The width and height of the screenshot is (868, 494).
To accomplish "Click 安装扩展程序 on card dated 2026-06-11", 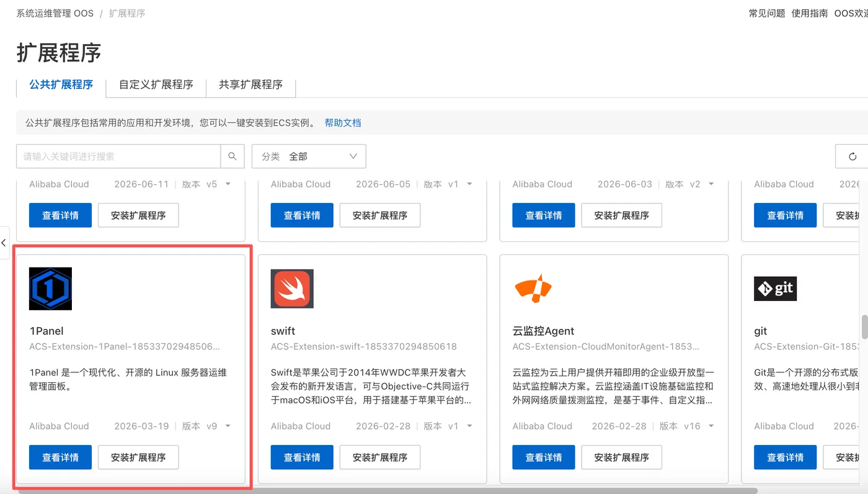I will click(138, 215).
